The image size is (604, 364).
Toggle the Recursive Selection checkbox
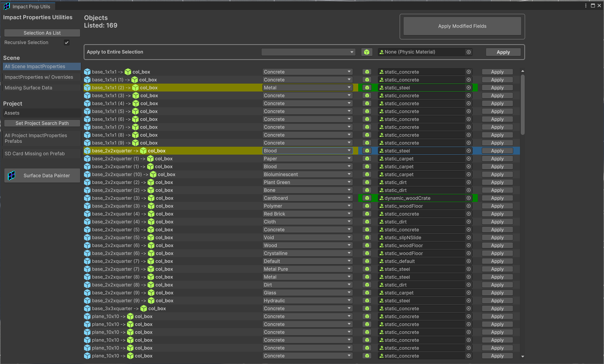tap(67, 43)
